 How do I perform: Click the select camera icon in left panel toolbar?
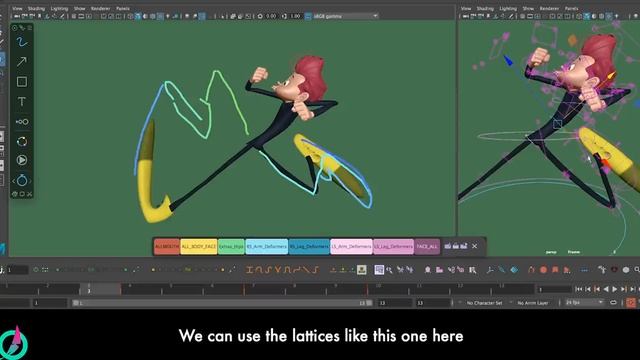click(x=17, y=16)
